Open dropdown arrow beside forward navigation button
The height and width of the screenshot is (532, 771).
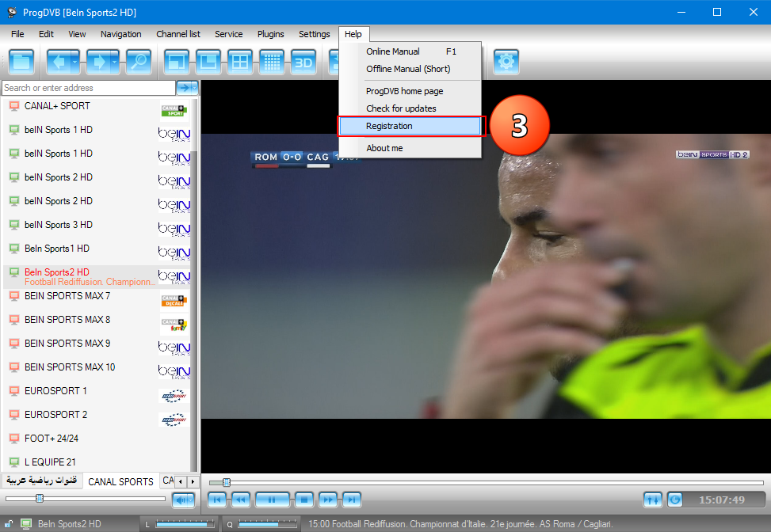click(x=114, y=61)
